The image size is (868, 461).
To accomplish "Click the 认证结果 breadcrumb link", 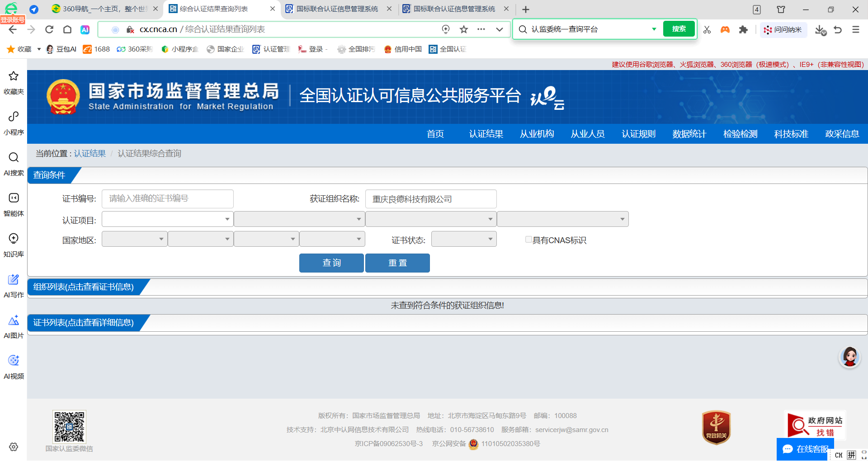I will click(90, 154).
